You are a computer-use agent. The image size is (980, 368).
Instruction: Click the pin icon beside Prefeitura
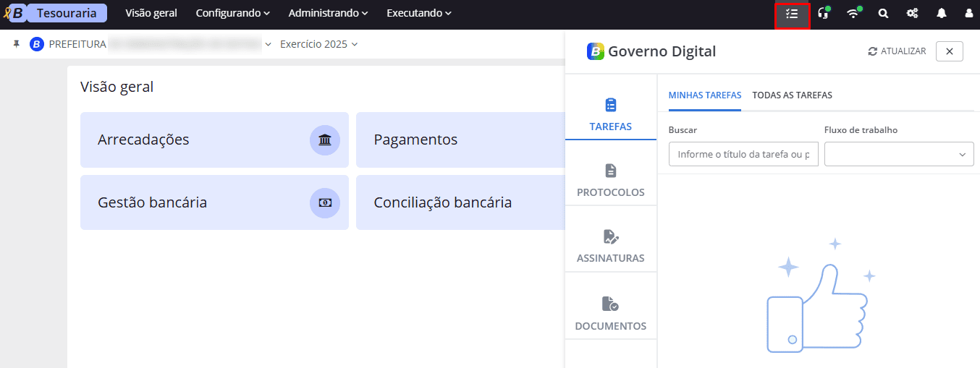point(17,44)
